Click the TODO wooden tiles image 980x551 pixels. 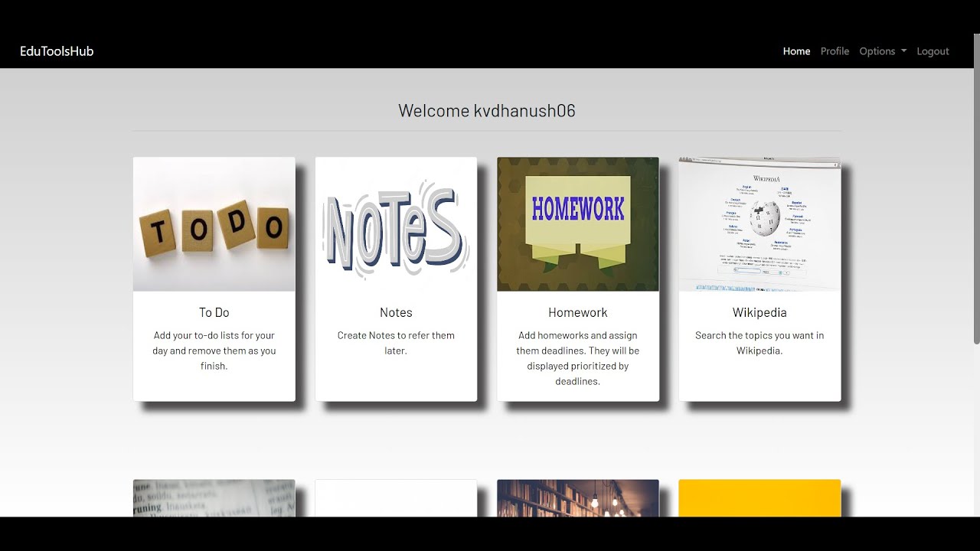pos(214,224)
